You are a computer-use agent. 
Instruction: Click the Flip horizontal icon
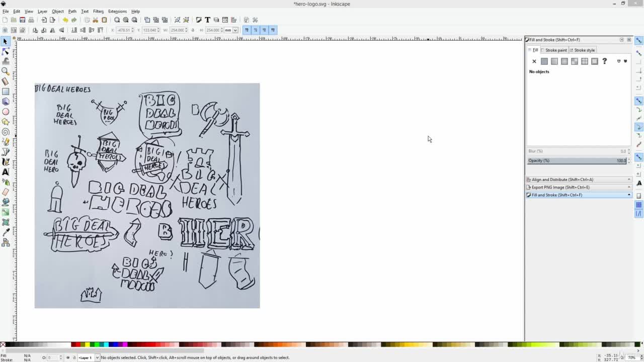click(x=52, y=30)
